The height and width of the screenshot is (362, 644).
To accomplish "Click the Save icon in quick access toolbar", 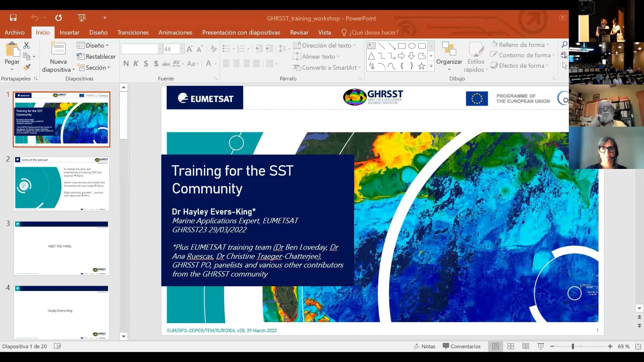I will click(13, 18).
